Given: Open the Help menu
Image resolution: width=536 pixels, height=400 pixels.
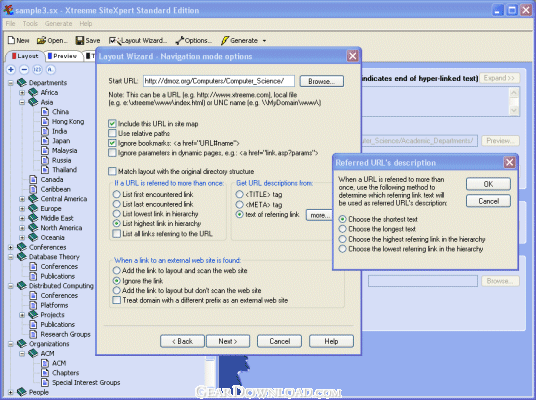Looking at the screenshot, I should coord(86,24).
